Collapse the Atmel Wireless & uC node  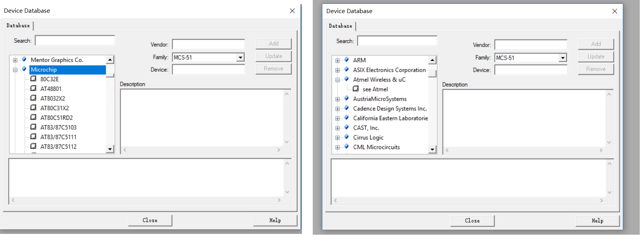pyautogui.click(x=337, y=80)
